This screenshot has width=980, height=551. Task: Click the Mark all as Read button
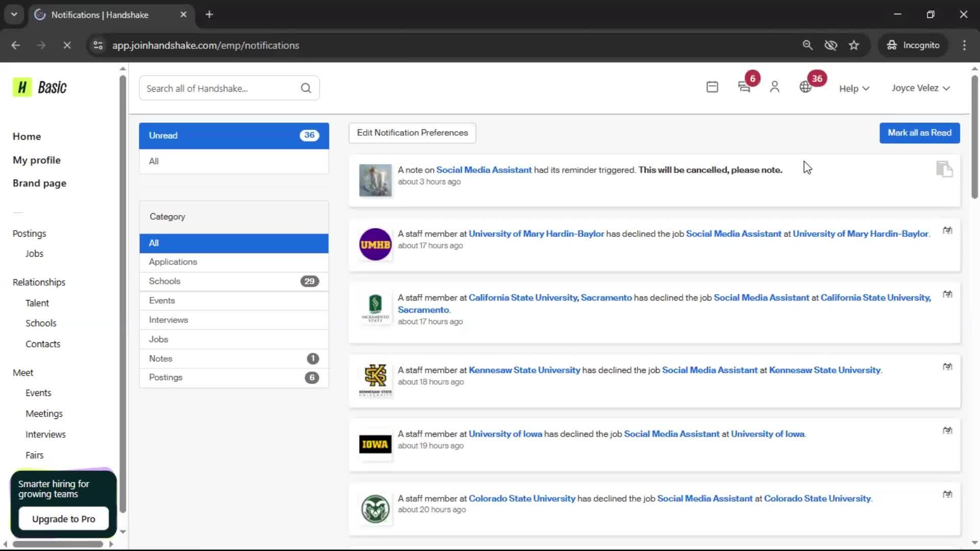pyautogui.click(x=919, y=133)
